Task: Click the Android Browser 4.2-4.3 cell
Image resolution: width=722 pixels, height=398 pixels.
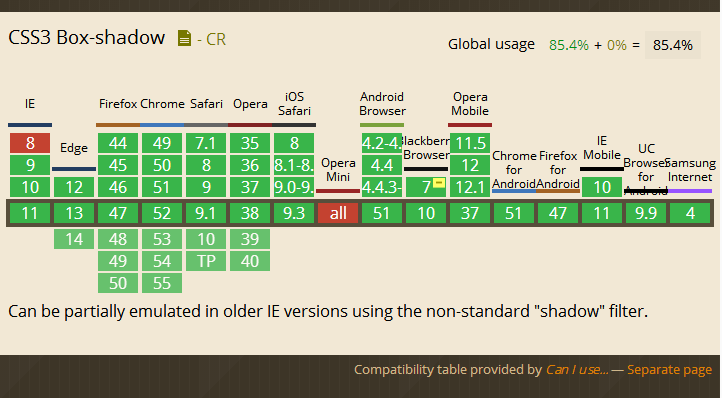Action: coord(382,143)
